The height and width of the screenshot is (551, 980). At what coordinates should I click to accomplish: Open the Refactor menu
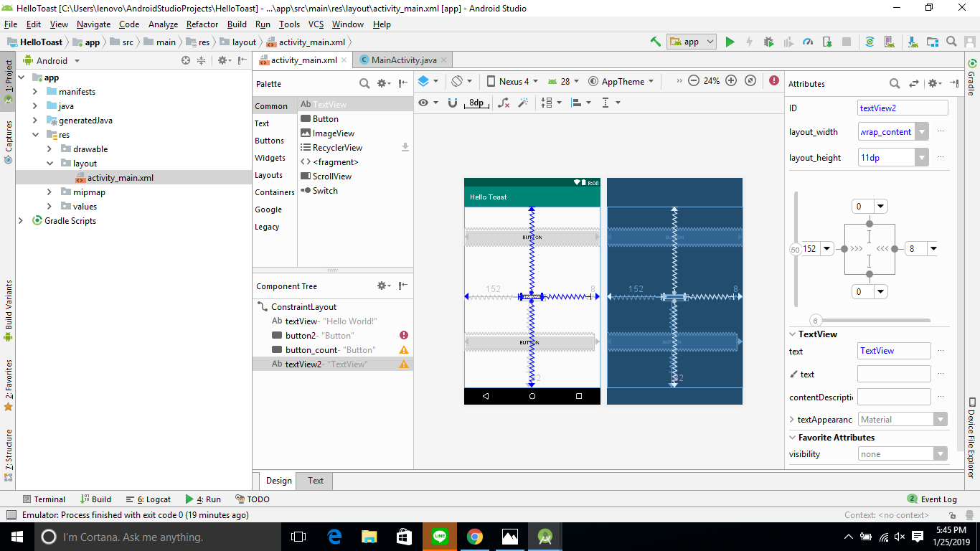pos(202,24)
